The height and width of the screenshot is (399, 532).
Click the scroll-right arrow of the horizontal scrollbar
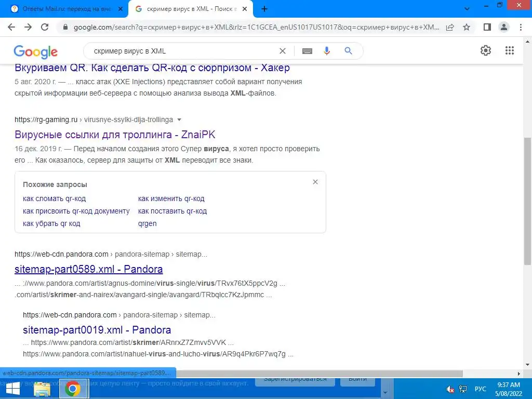(x=519, y=374)
